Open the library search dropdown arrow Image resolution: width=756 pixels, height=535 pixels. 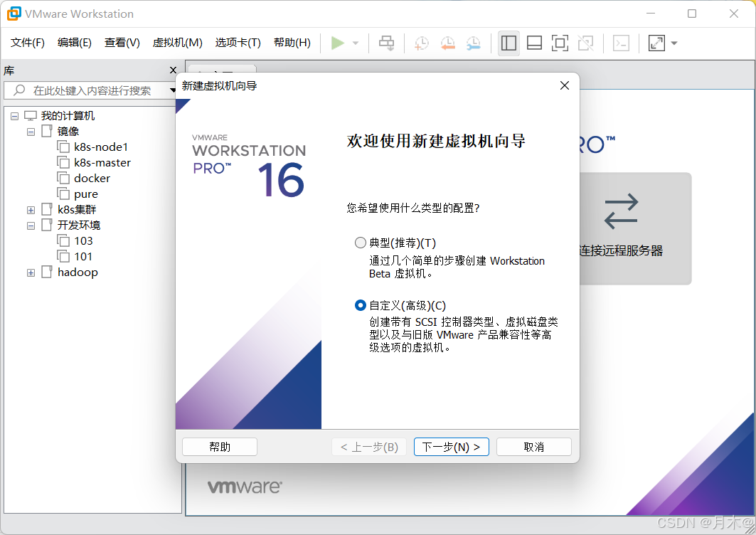pyautogui.click(x=173, y=90)
